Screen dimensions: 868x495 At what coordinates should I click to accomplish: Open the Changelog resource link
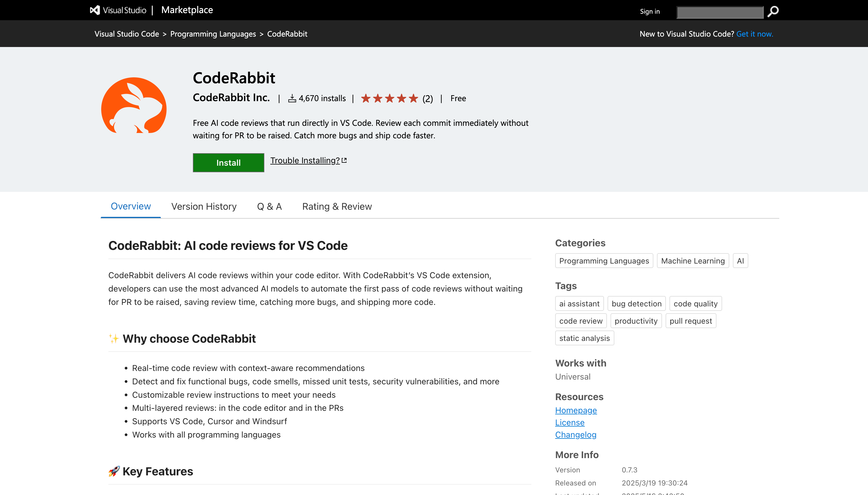click(x=575, y=435)
